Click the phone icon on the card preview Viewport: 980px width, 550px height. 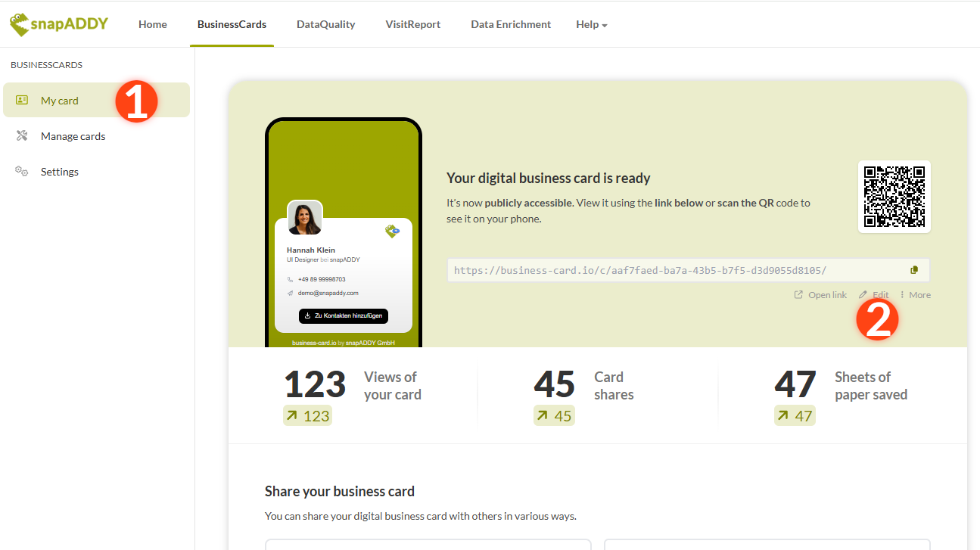point(291,279)
